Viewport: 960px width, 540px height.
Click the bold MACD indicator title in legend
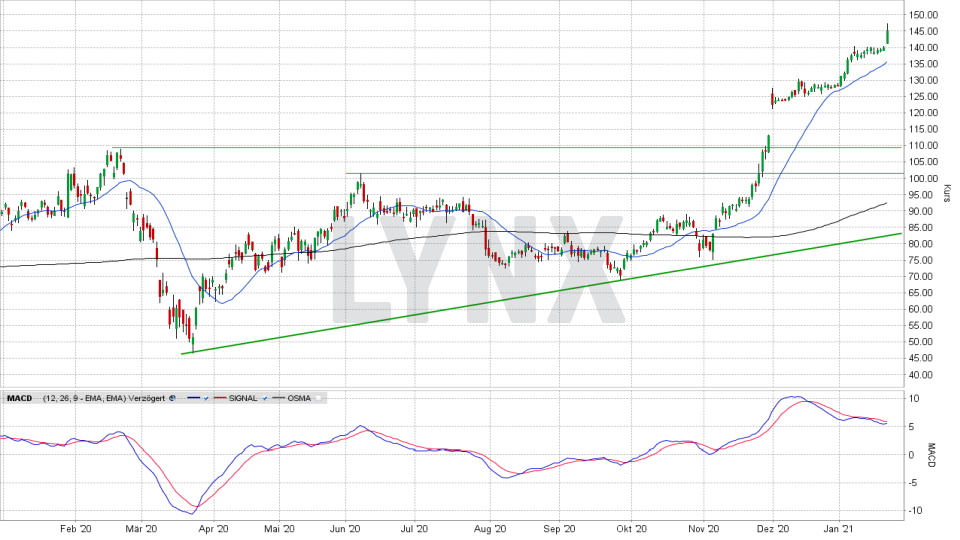[20, 398]
